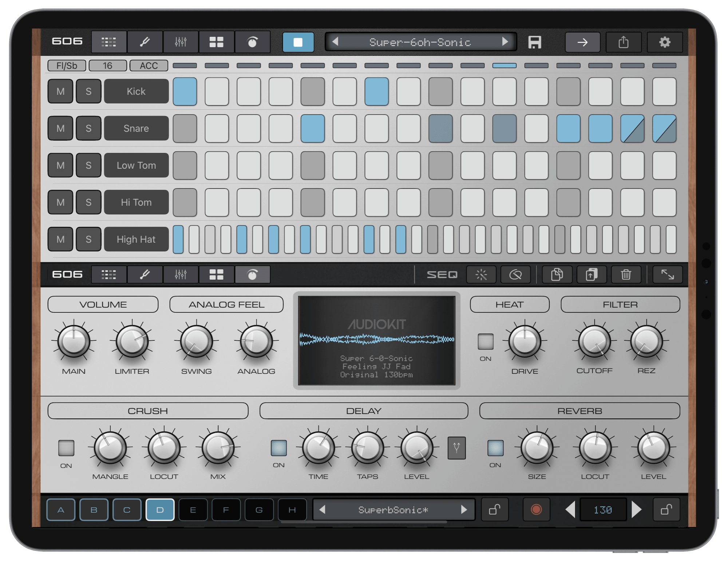Image resolution: width=728 pixels, height=562 pixels.
Task: Open the wrench view in the lower 606 bar
Action: point(145,274)
